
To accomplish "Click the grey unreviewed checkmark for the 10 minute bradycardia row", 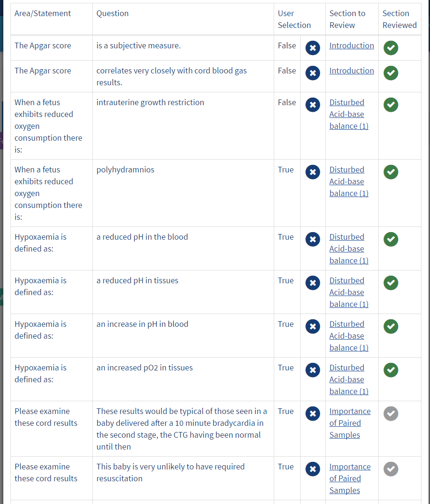I will point(391,414).
